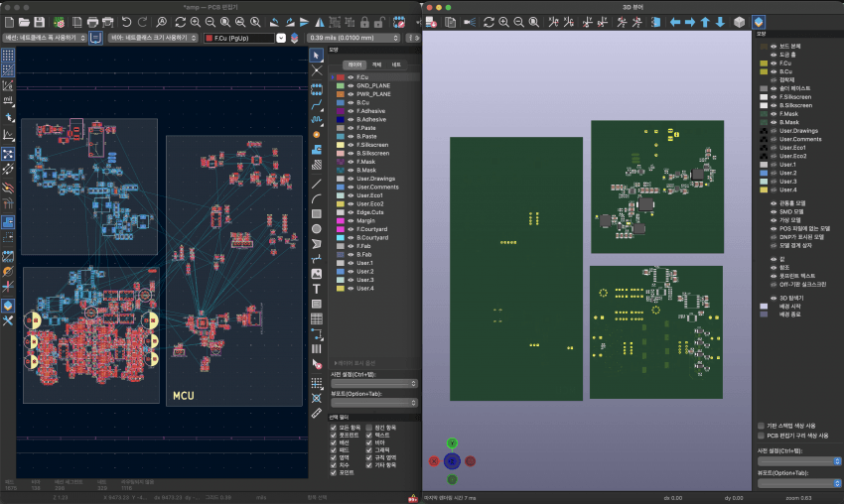The image size is (844, 504).
Task: Switch to the 네트 tab
Action: 396,64
